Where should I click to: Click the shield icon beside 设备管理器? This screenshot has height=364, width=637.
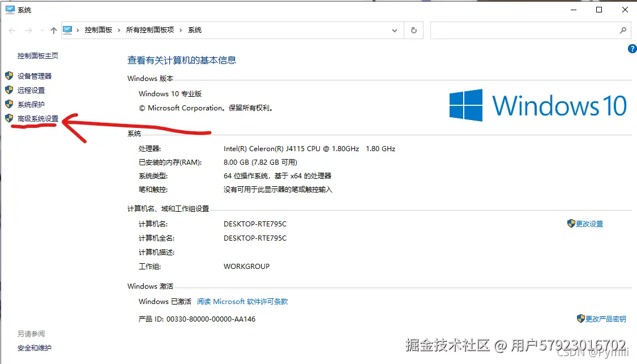click(x=9, y=75)
